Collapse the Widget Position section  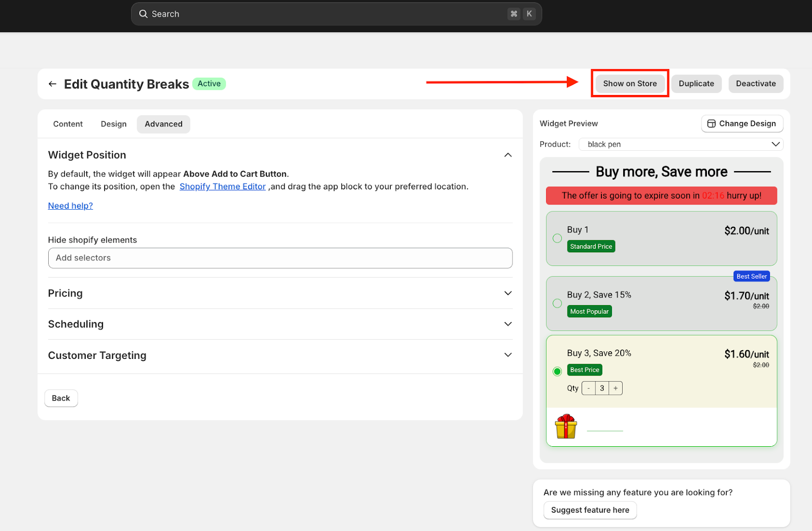[507, 155]
